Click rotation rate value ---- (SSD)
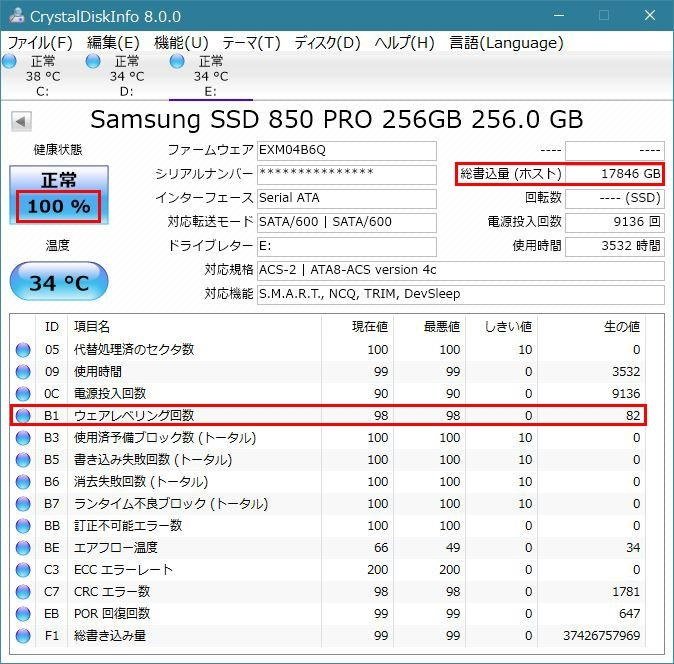Viewport: 674px width, 664px height. [x=615, y=199]
